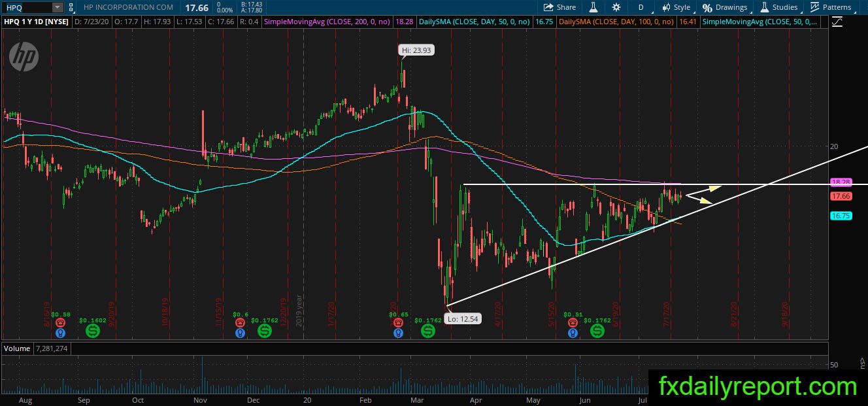Open the Patterns menu
The width and height of the screenshot is (868, 406).
[x=831, y=7]
